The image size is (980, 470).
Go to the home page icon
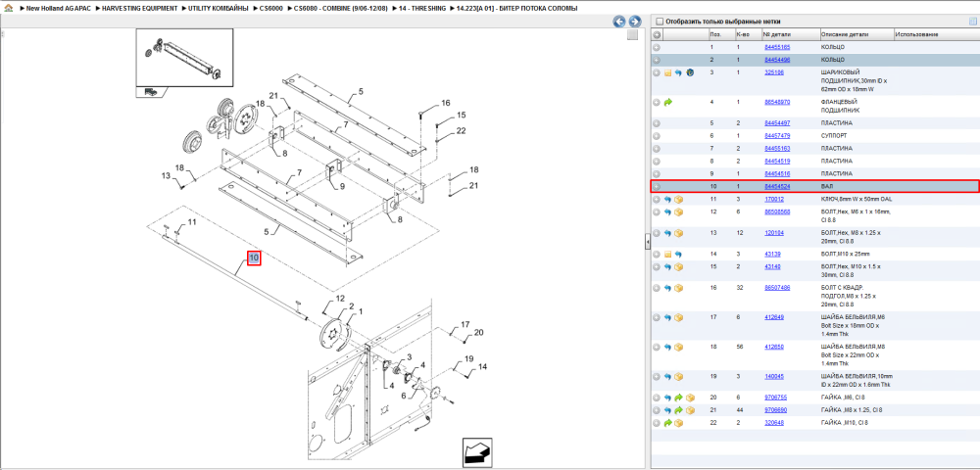click(x=8, y=8)
